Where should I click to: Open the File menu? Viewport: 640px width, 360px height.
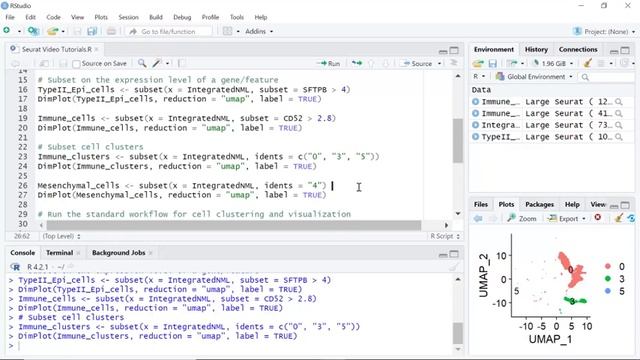[x=10, y=17]
